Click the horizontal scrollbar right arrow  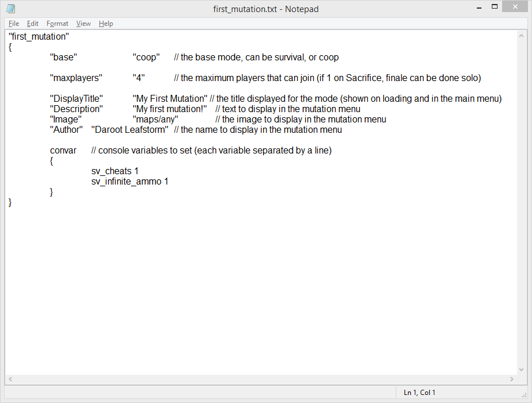tap(512, 379)
